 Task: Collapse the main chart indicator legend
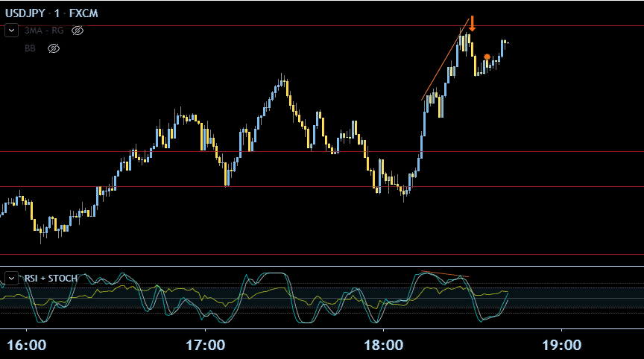(11, 31)
